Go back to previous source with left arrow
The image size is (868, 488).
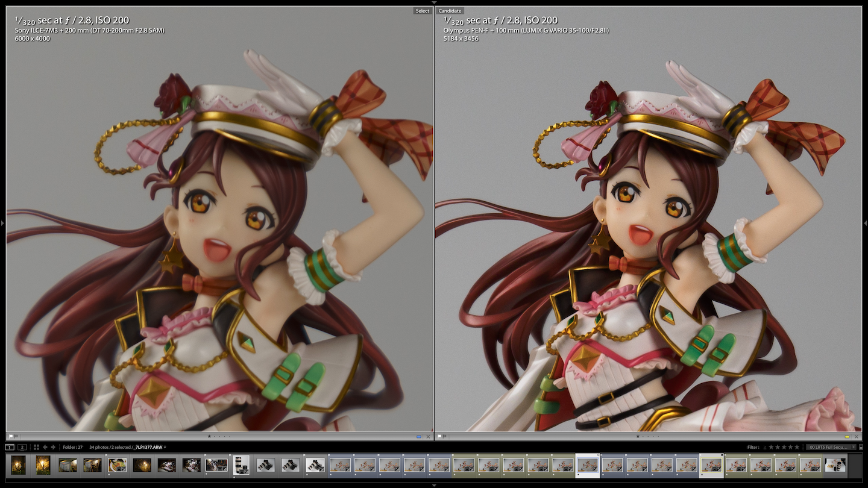click(45, 447)
